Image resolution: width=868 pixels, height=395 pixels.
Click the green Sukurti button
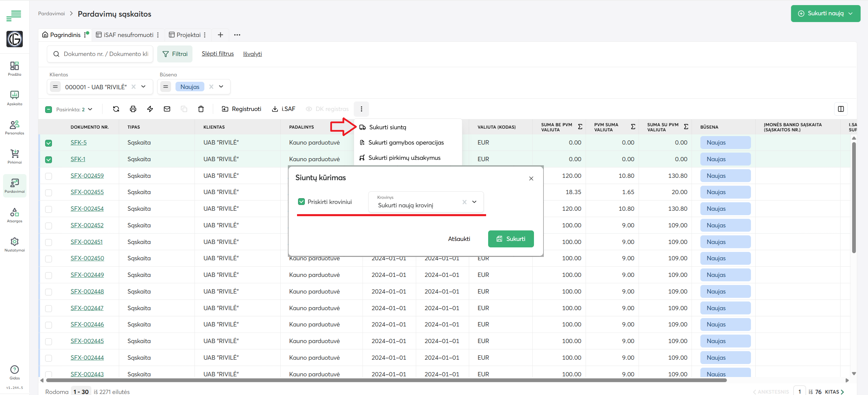pyautogui.click(x=511, y=239)
